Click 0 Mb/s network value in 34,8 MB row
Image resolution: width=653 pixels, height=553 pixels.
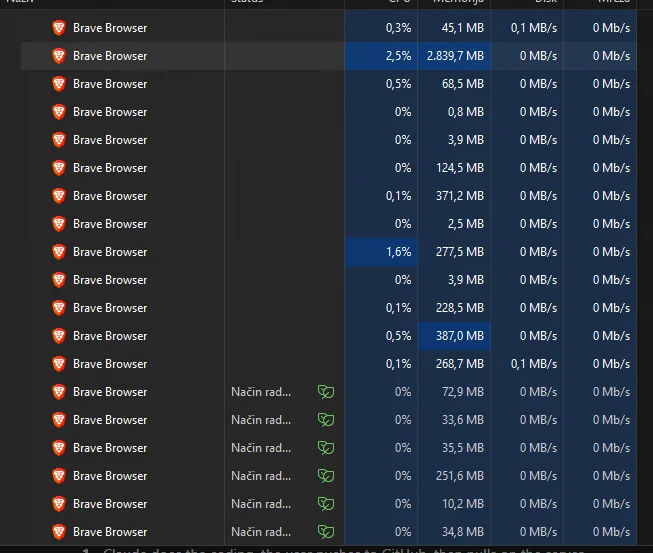coord(611,531)
